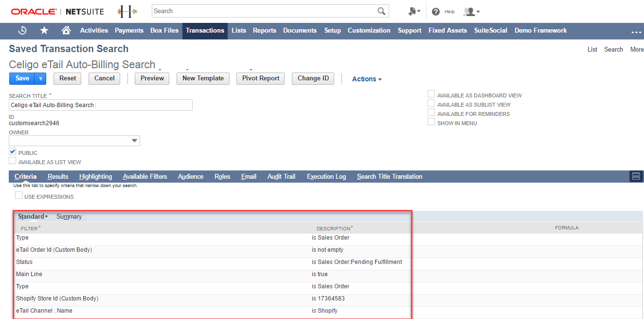Click the Oracle NetSuite logo
Screen dimensions: 644x319
(x=57, y=11)
